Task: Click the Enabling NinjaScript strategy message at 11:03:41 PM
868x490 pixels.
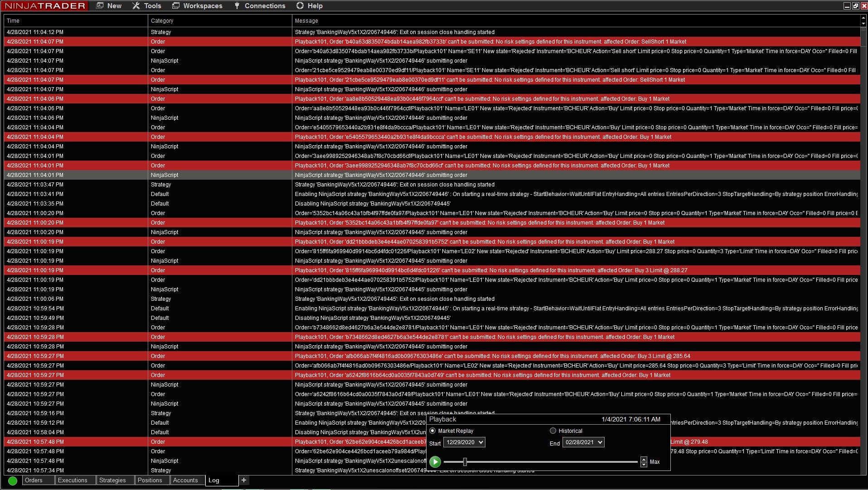Action: 576,194
